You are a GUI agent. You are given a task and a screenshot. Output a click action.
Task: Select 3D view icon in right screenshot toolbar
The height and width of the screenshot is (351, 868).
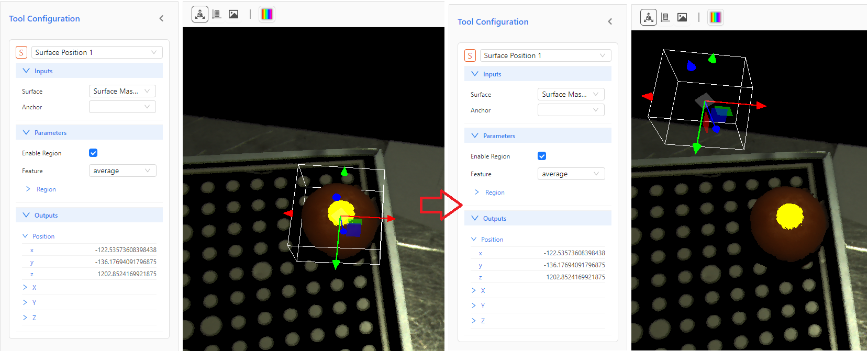649,17
